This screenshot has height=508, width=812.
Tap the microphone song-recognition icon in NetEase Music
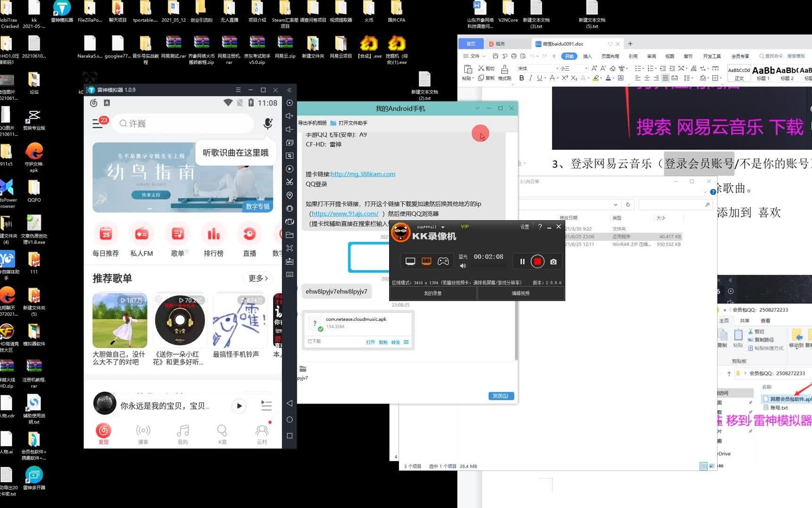pyautogui.click(x=268, y=123)
